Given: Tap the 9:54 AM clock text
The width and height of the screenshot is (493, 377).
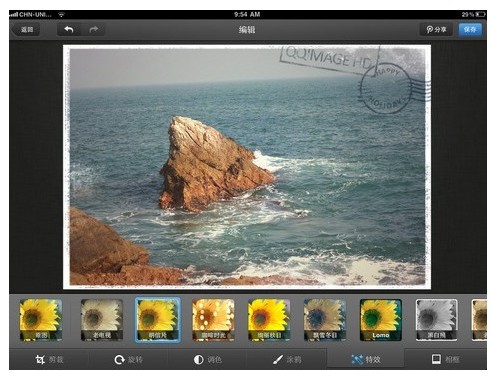Looking at the screenshot, I should pyautogui.click(x=247, y=14).
